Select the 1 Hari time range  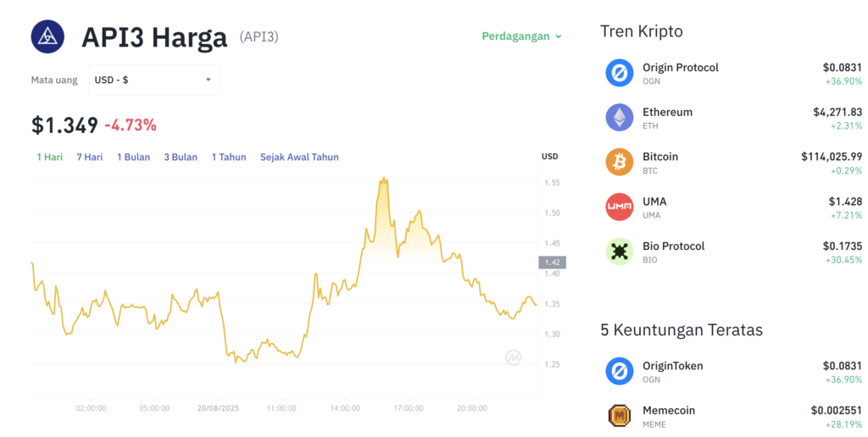click(x=49, y=157)
